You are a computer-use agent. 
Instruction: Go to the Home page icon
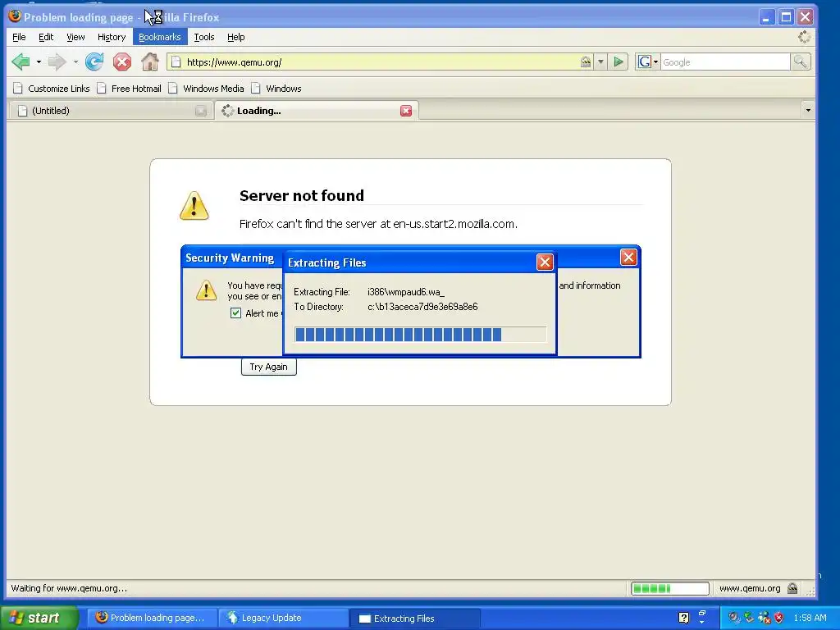150,62
